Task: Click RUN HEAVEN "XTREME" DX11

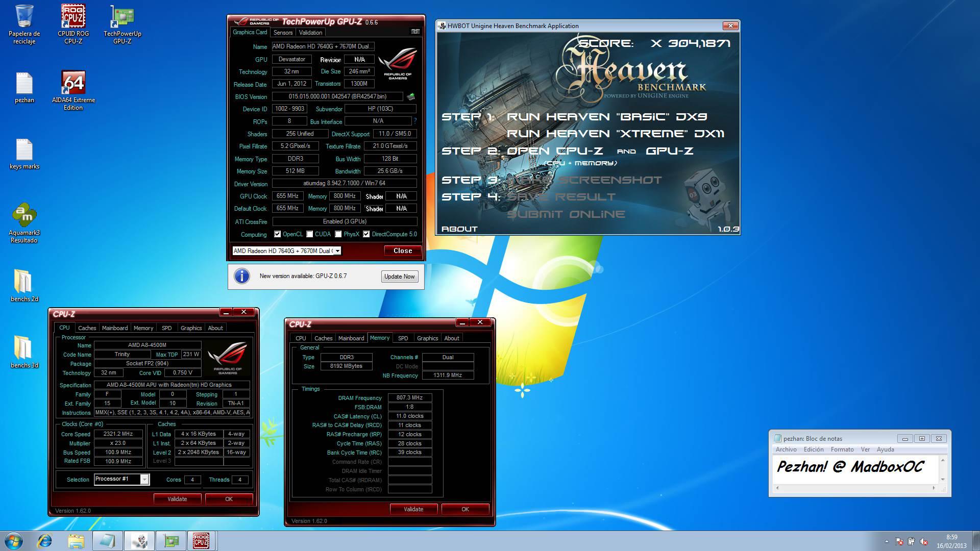Action: pos(616,134)
